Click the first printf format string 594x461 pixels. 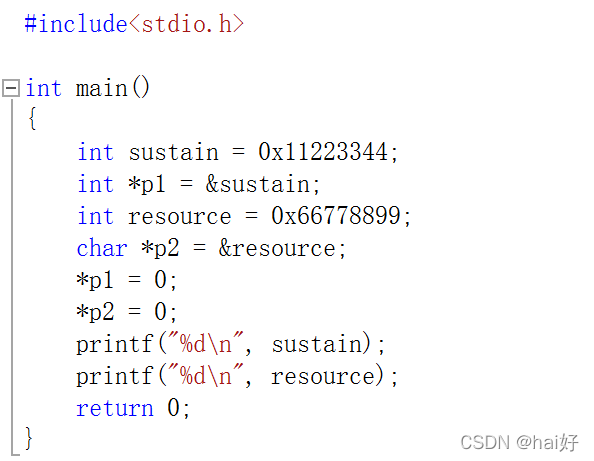pyautogui.click(x=205, y=344)
